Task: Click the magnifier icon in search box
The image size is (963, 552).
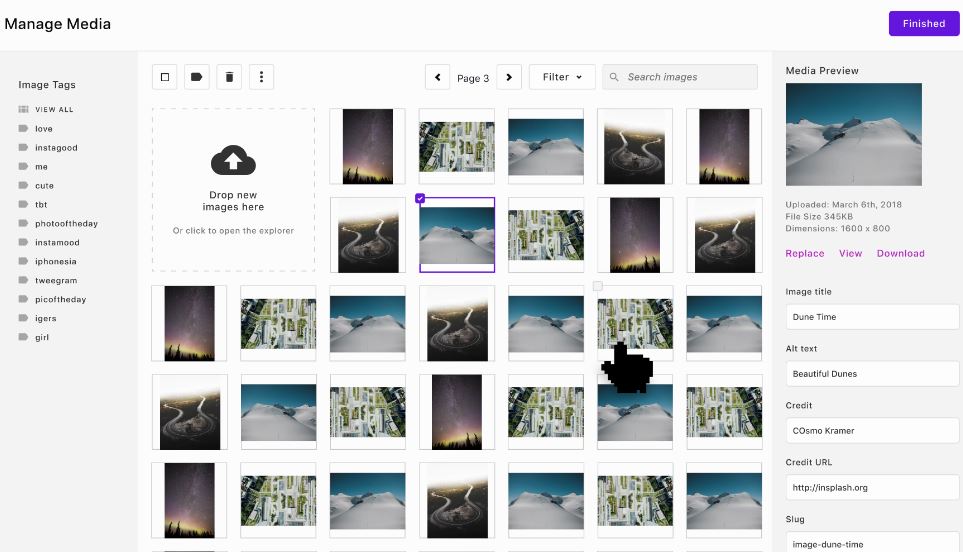Action: pos(614,77)
